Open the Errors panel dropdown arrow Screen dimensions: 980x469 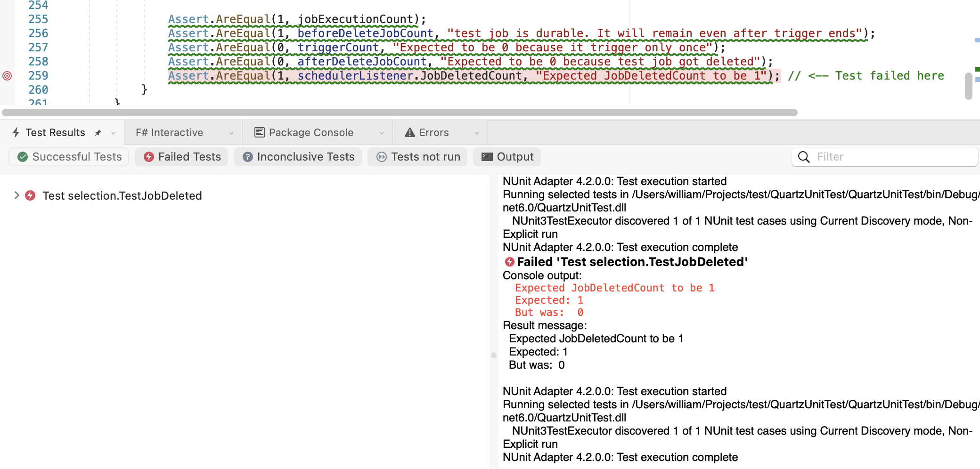477,132
